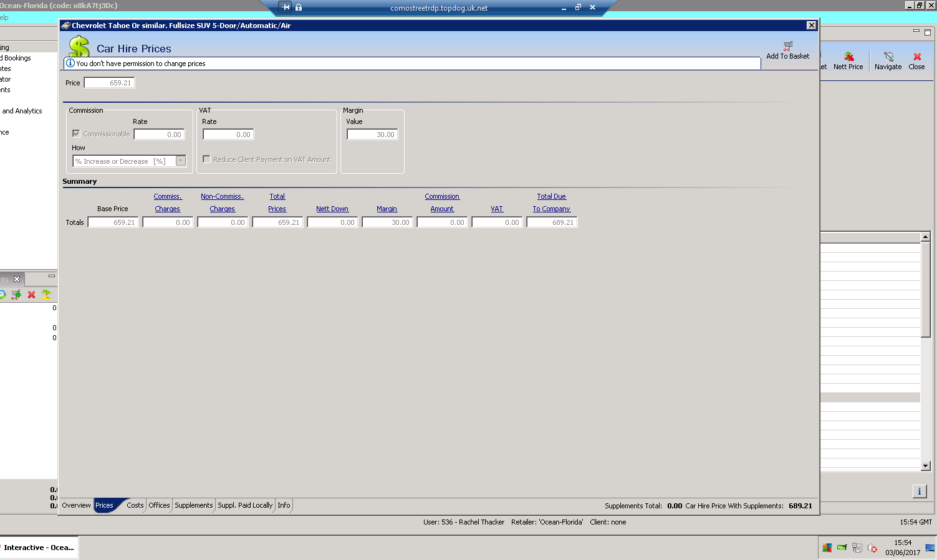Click the Total Prices totals field 659.21

pyautogui.click(x=277, y=222)
